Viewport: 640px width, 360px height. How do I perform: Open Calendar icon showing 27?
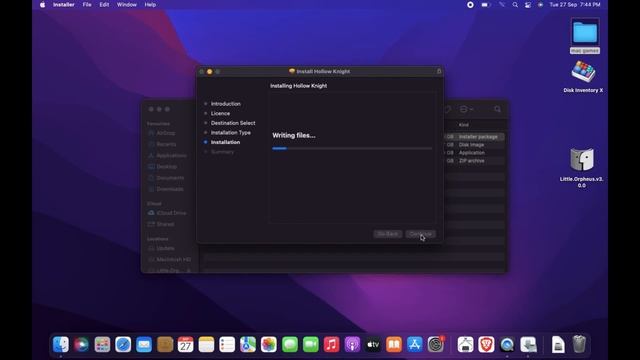click(185, 344)
